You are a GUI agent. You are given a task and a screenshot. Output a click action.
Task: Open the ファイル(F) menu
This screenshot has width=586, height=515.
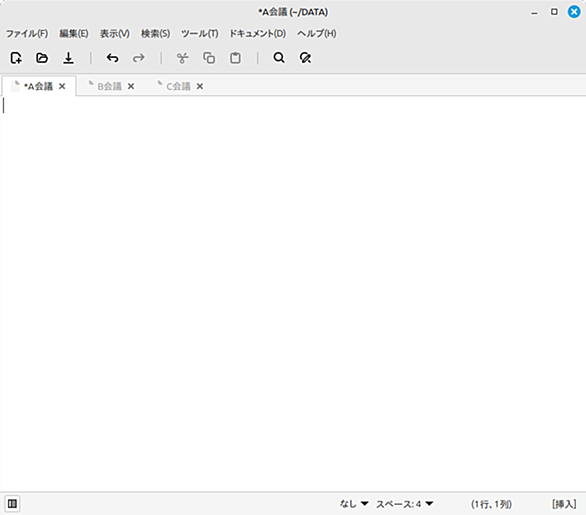tap(27, 34)
